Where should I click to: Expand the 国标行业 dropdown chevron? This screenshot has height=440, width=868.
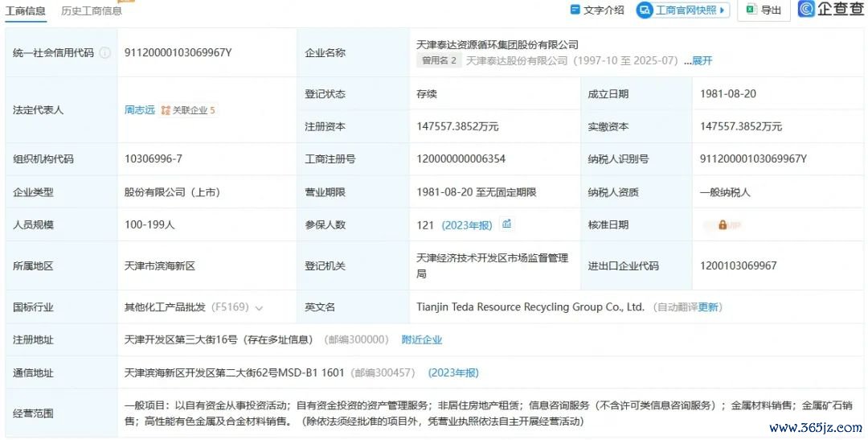[x=259, y=307]
